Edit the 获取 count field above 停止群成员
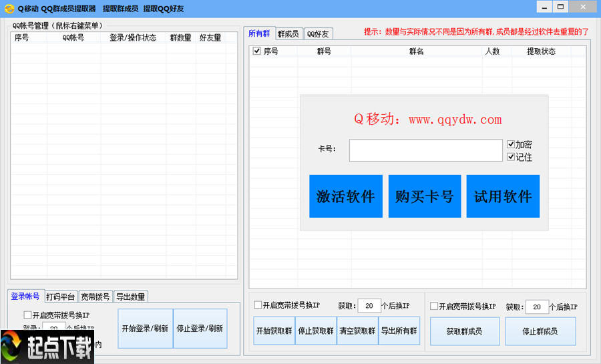Viewport: 601px width, 364px height. (537, 307)
